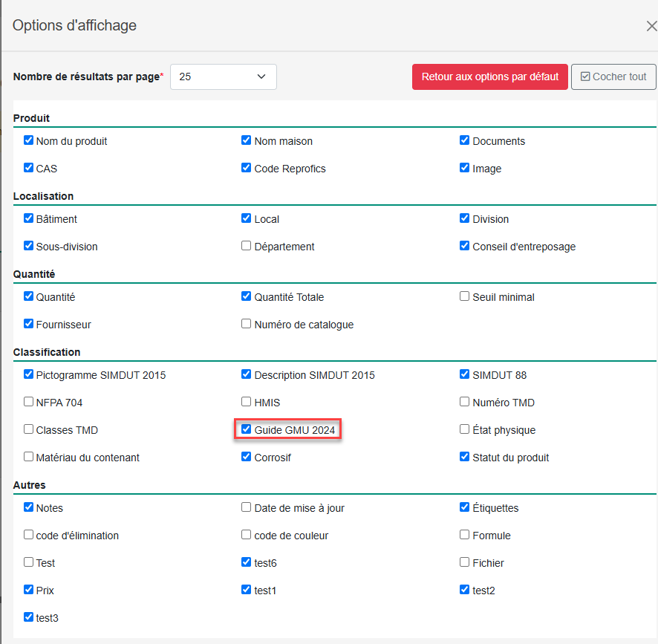Uncheck the test6 checkbox
Image resolution: width=658 pixels, height=644 pixels.
pyautogui.click(x=247, y=562)
